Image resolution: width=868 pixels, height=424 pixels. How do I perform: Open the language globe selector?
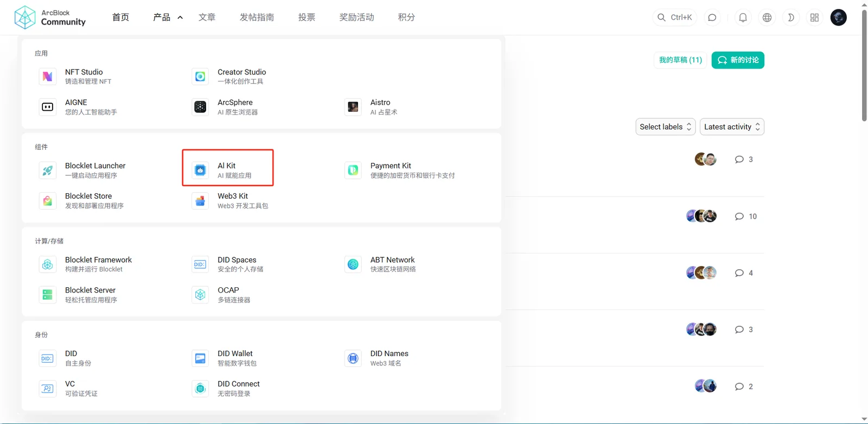pos(767,17)
